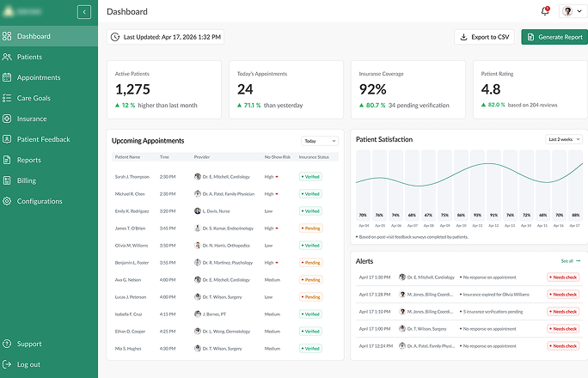Image resolution: width=588 pixels, height=378 pixels.
Task: Click the Patient Feedback icon
Action: [7, 139]
